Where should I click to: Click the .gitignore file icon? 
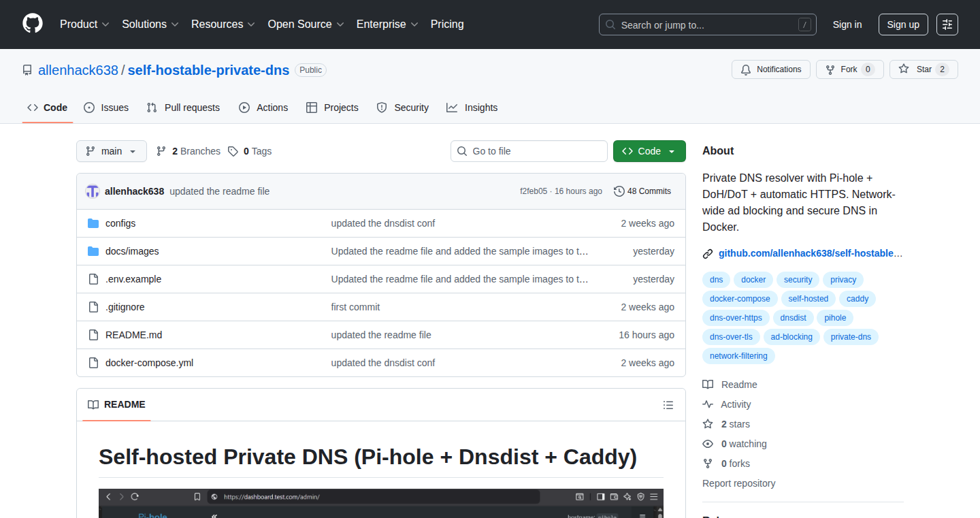pos(93,307)
